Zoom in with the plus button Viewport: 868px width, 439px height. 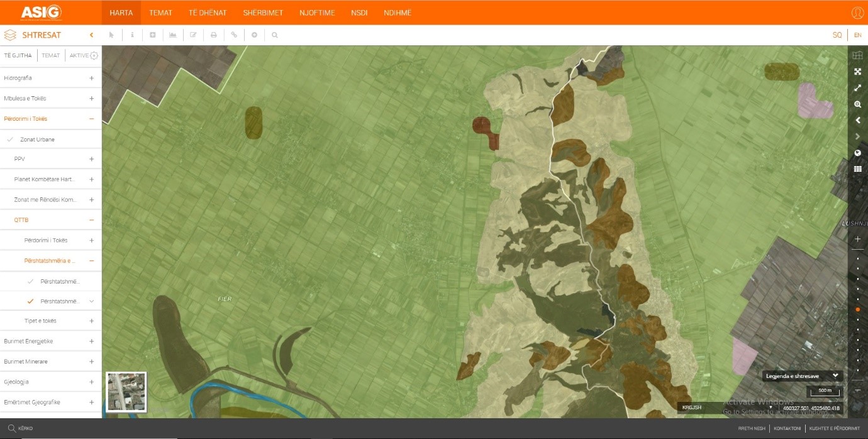pos(857,239)
